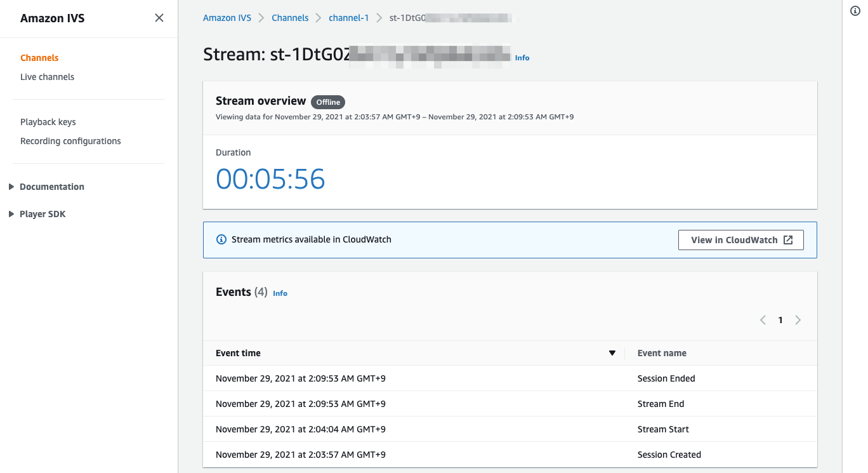Click the Event time column header
The height and width of the screenshot is (473, 868).
pyautogui.click(x=238, y=353)
